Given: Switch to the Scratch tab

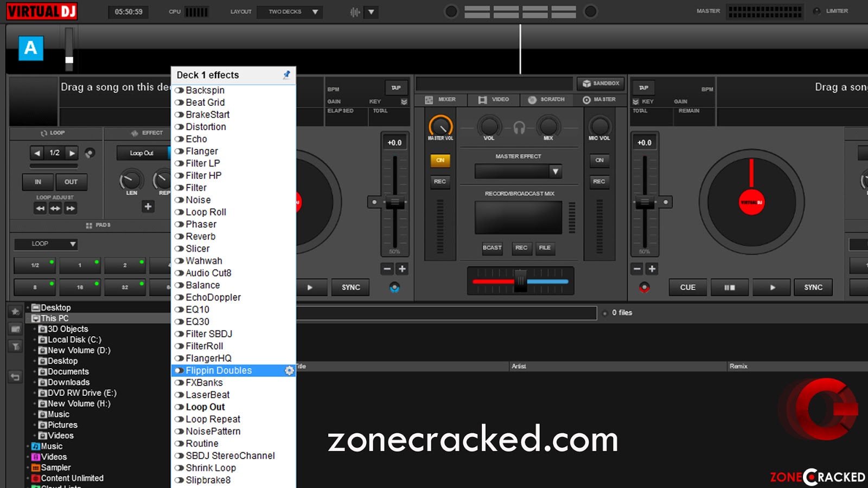Looking at the screenshot, I should tap(547, 100).
